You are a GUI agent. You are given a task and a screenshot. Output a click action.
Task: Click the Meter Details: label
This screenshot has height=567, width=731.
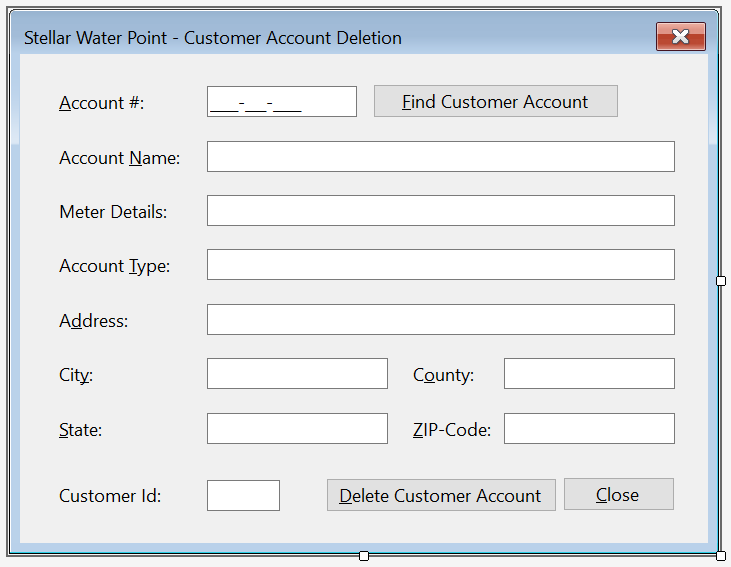pyautogui.click(x=113, y=212)
